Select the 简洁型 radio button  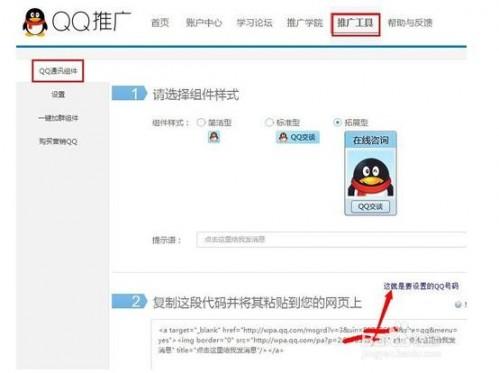tap(201, 123)
